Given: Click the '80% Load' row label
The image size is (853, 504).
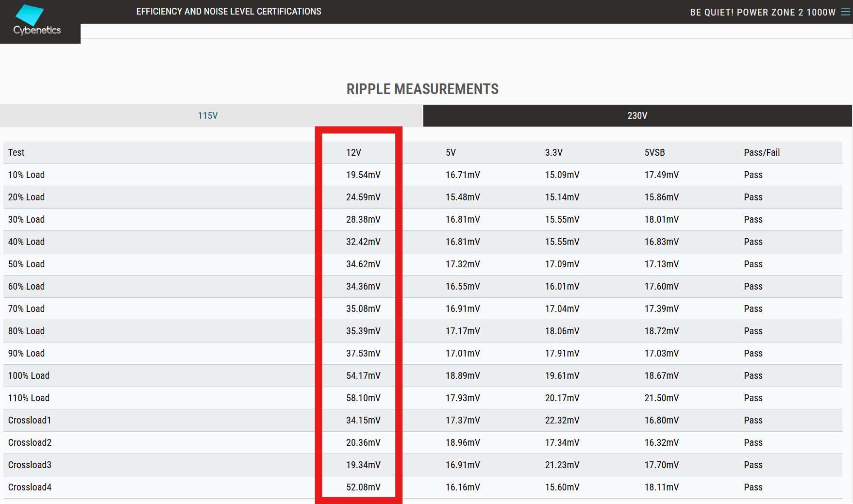Looking at the screenshot, I should tap(26, 331).
